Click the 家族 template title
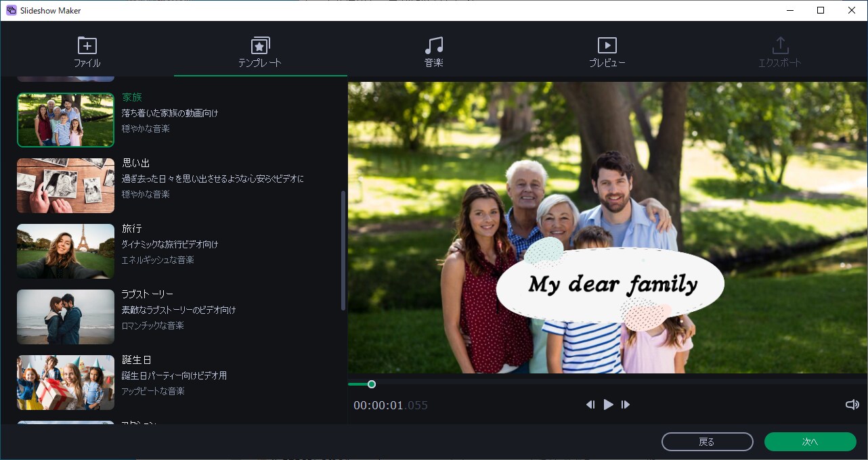 coord(132,97)
